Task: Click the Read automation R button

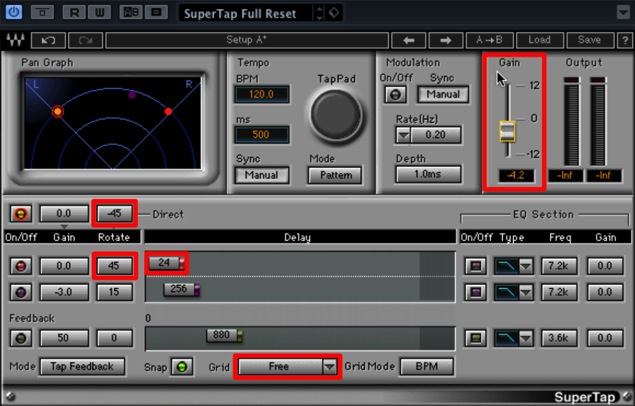Action: click(x=75, y=12)
